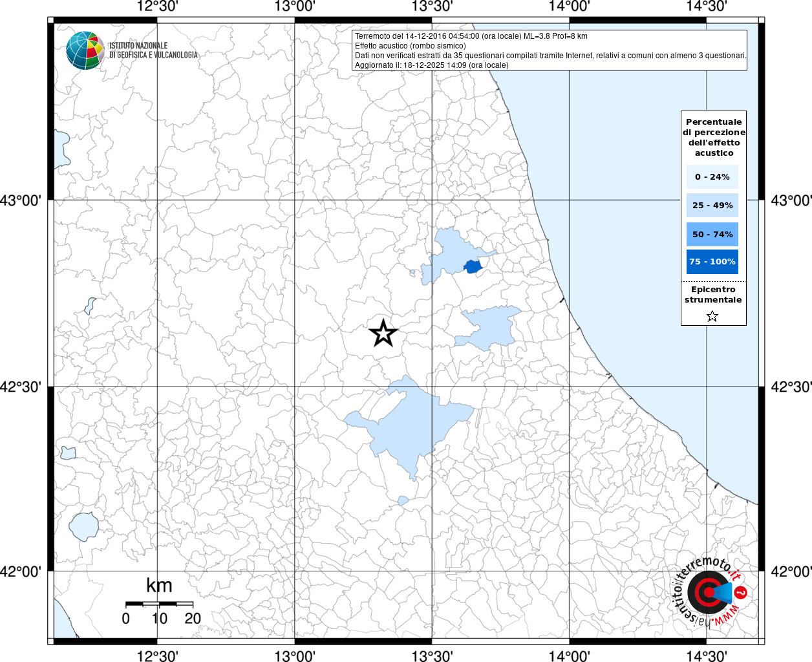Click the right latitude label 42°00'
812x662 pixels.
click(791, 571)
